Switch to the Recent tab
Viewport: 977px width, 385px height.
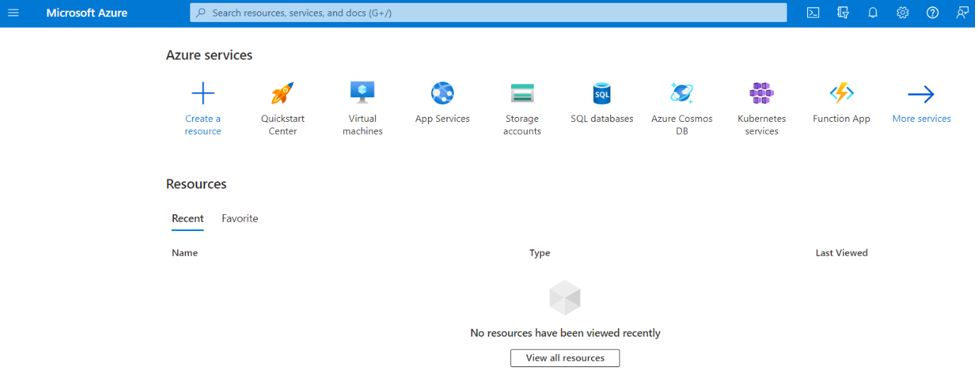[188, 219]
